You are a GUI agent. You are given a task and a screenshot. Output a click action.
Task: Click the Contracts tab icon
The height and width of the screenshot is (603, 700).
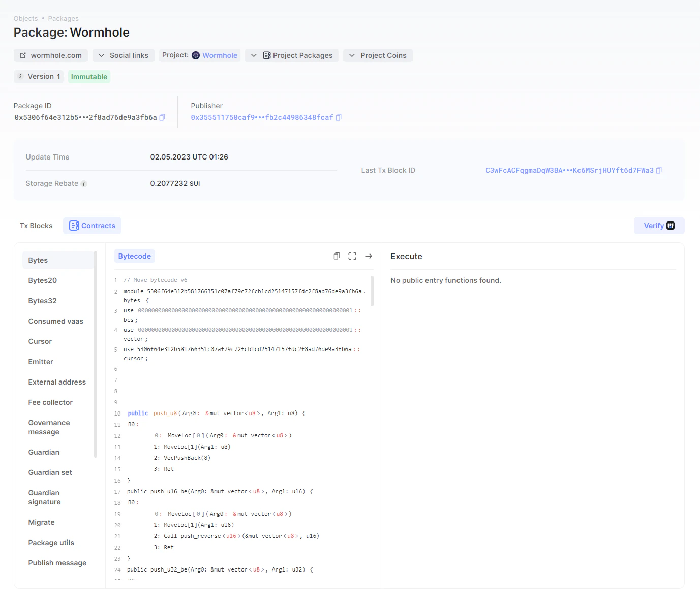tap(74, 226)
